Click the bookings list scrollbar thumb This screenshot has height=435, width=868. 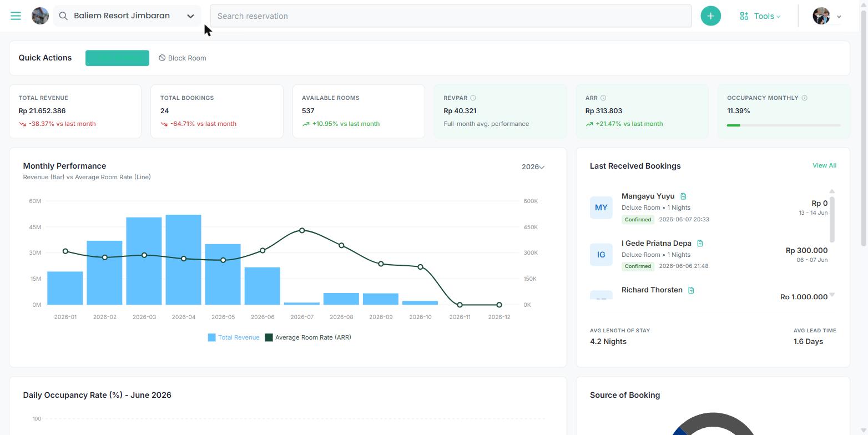point(831,219)
